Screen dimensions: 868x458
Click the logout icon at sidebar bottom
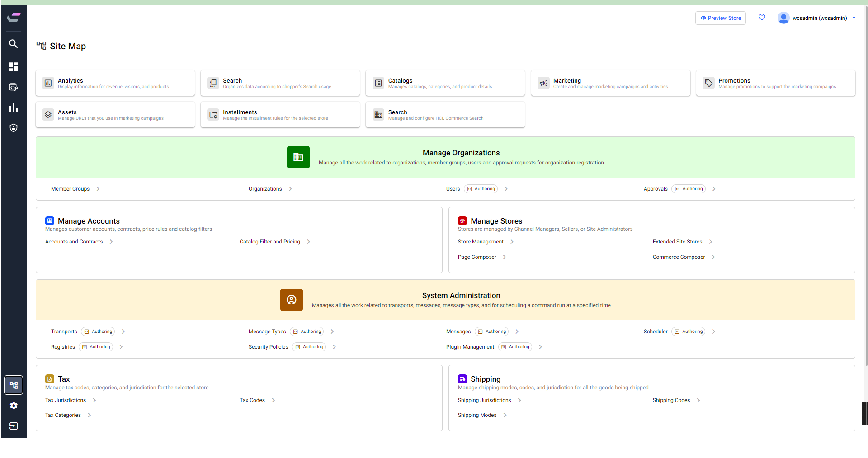(x=14, y=426)
